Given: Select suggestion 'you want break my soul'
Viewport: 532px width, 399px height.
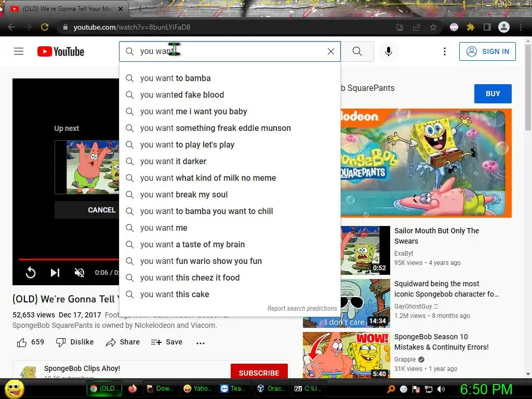Looking at the screenshot, I should [230, 194].
